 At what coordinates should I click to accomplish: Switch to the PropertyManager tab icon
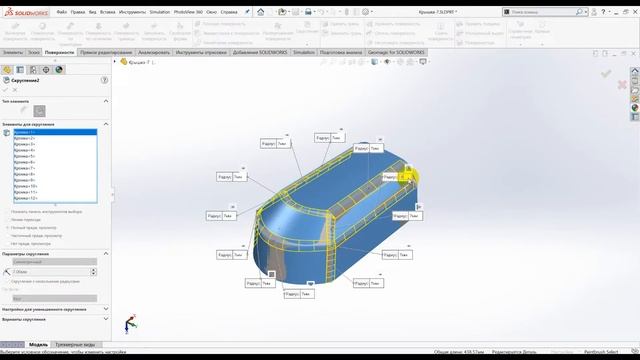[x=20, y=70]
